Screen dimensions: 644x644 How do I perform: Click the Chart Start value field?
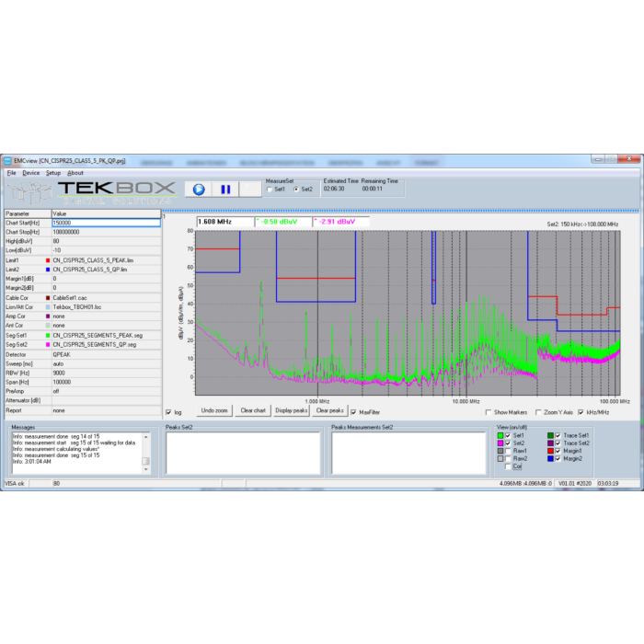coord(106,223)
